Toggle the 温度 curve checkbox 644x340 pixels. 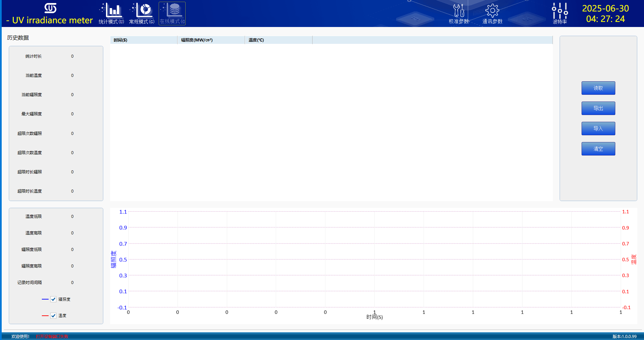[53, 316]
